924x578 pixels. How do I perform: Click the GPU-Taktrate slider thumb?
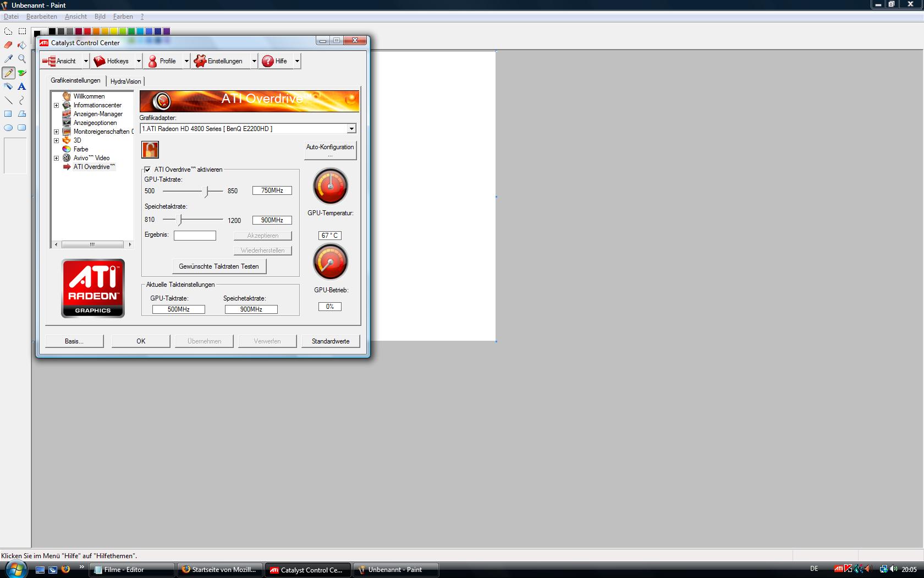coord(207,192)
